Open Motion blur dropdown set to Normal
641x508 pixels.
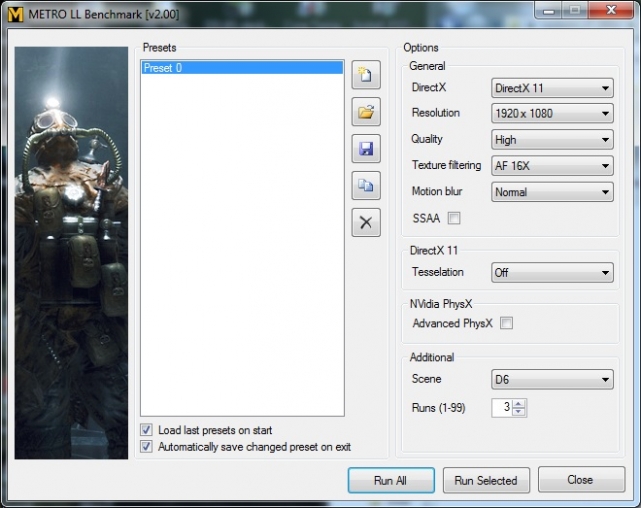552,192
